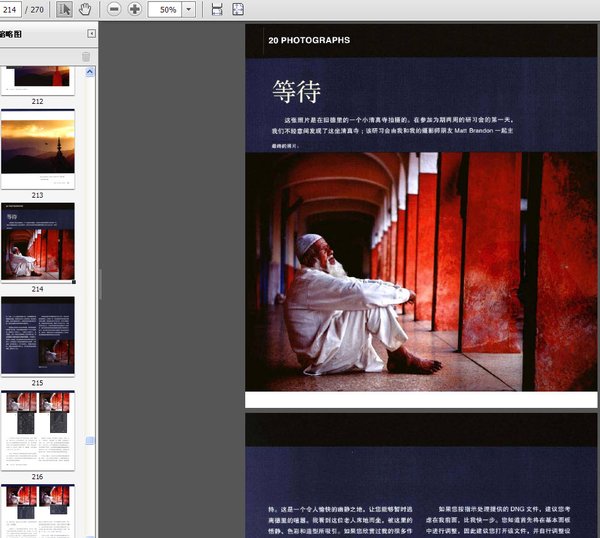Grab the thumbnail panel scrollbar thumb
This screenshot has height=538, width=600.
tap(90, 441)
